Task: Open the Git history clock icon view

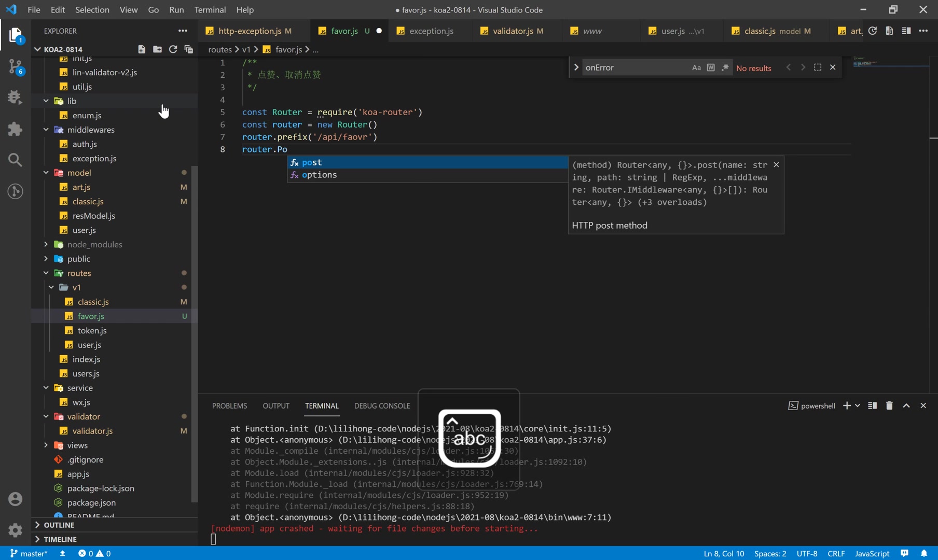Action: 15,191
